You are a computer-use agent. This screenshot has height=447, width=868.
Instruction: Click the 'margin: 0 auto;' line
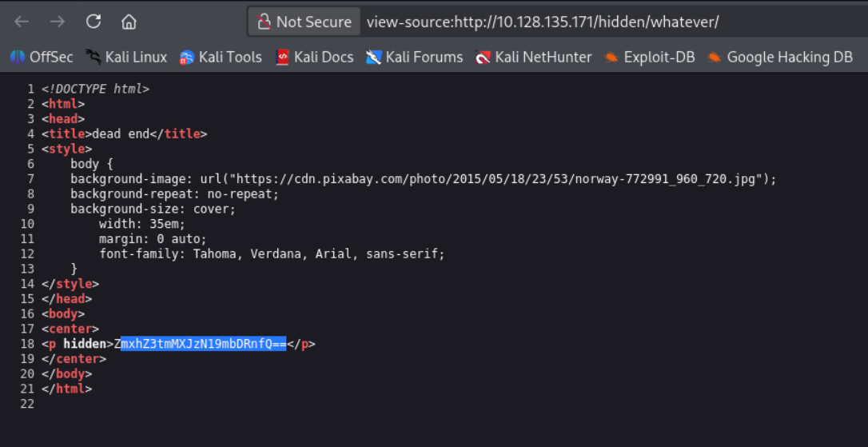[153, 239]
